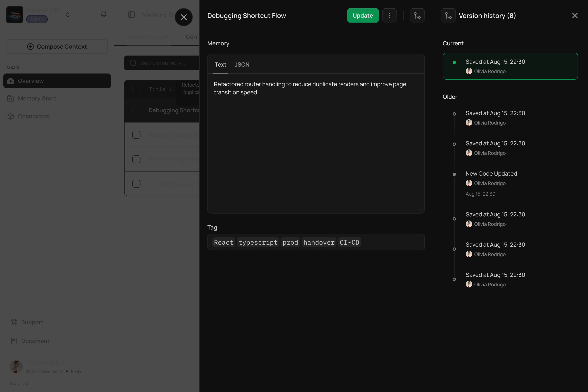
Task: Toggle the Title column sort arrow
Action: [170, 89]
